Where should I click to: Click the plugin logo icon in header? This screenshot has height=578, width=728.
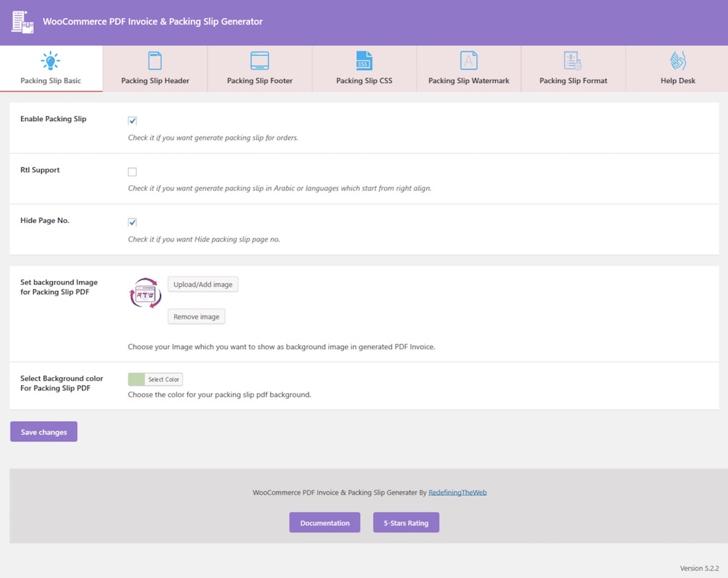coord(23,22)
